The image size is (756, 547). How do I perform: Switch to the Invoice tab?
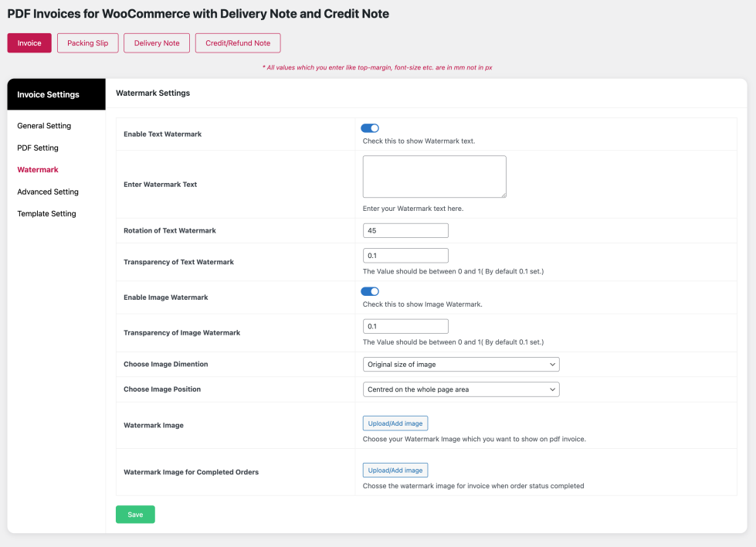(x=29, y=43)
